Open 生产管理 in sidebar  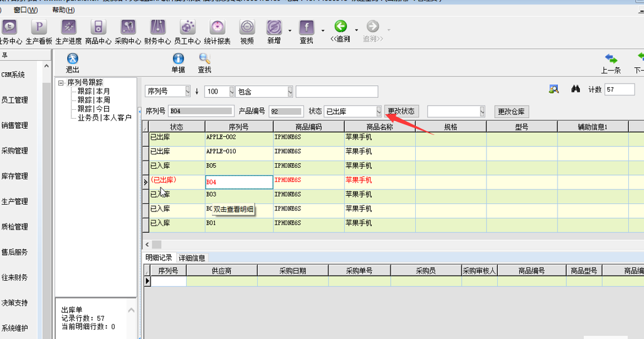[14, 201]
